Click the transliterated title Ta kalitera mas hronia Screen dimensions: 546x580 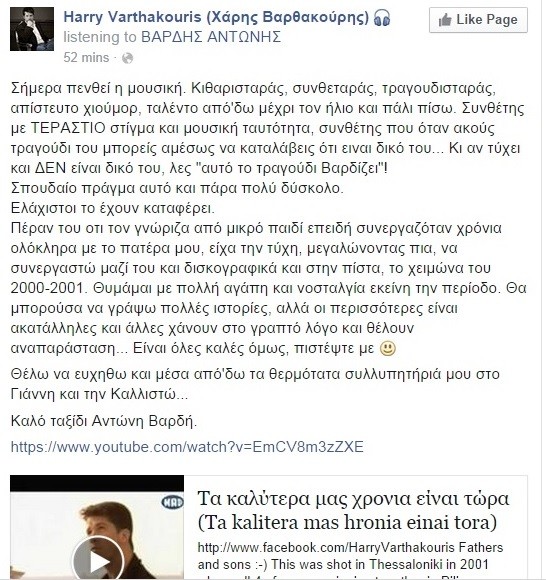point(347,523)
